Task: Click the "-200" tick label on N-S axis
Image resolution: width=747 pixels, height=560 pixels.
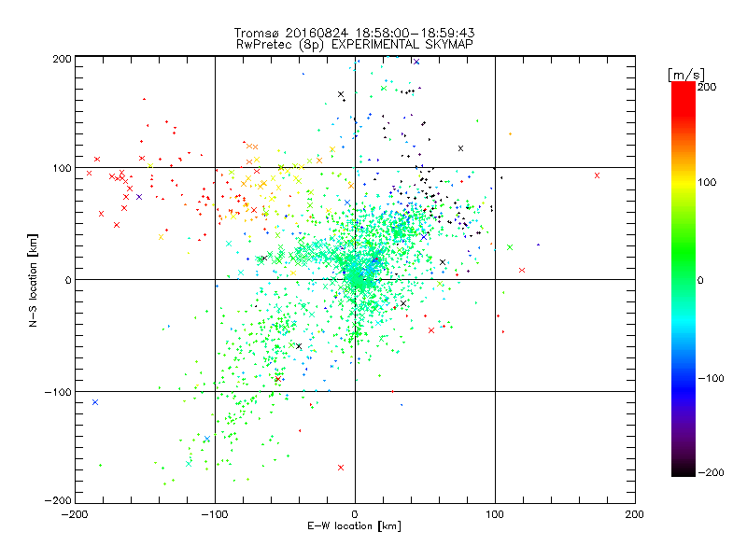Action: [x=58, y=500]
